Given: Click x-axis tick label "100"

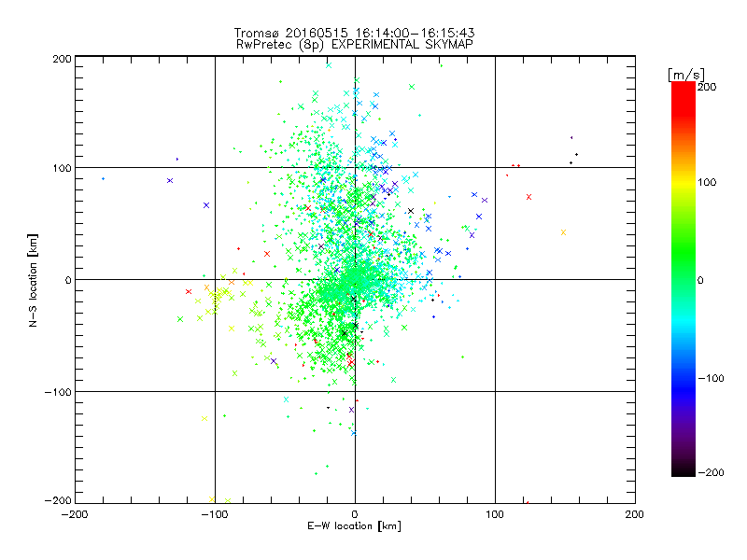Looking at the screenshot, I should pyautogui.click(x=495, y=514).
